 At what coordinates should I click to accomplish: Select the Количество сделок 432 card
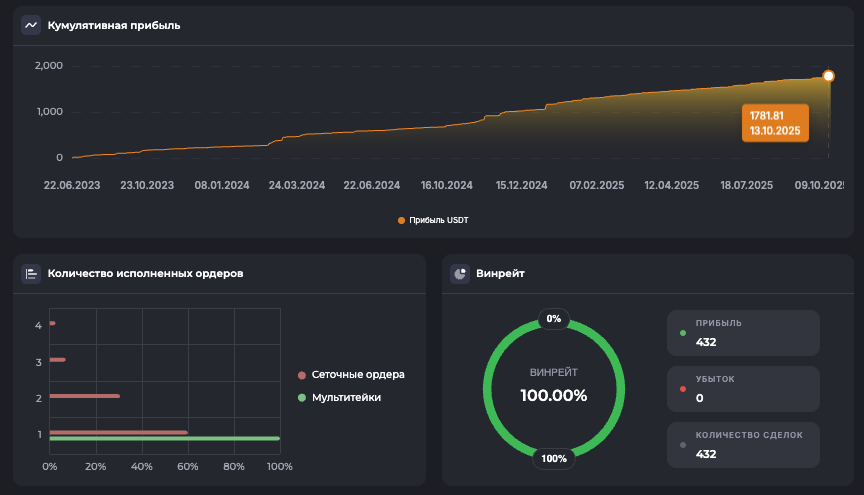point(743,444)
